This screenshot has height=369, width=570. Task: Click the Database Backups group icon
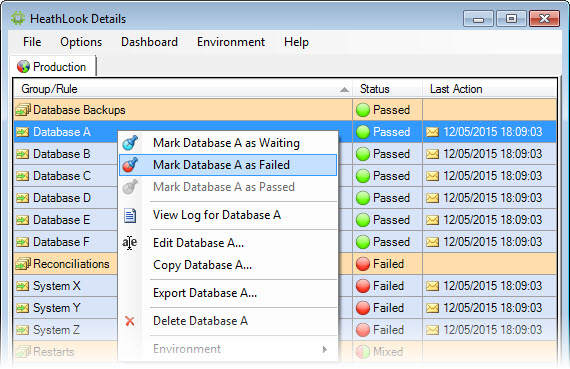coord(23,110)
